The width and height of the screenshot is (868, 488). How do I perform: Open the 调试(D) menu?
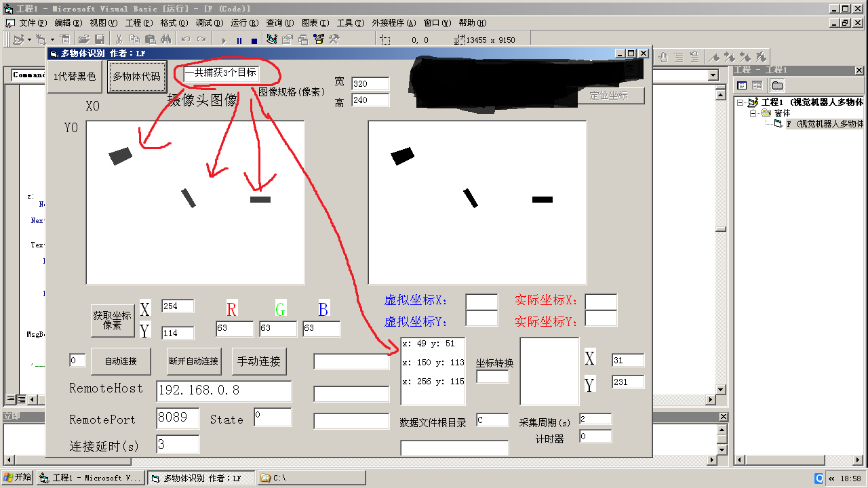tap(208, 23)
